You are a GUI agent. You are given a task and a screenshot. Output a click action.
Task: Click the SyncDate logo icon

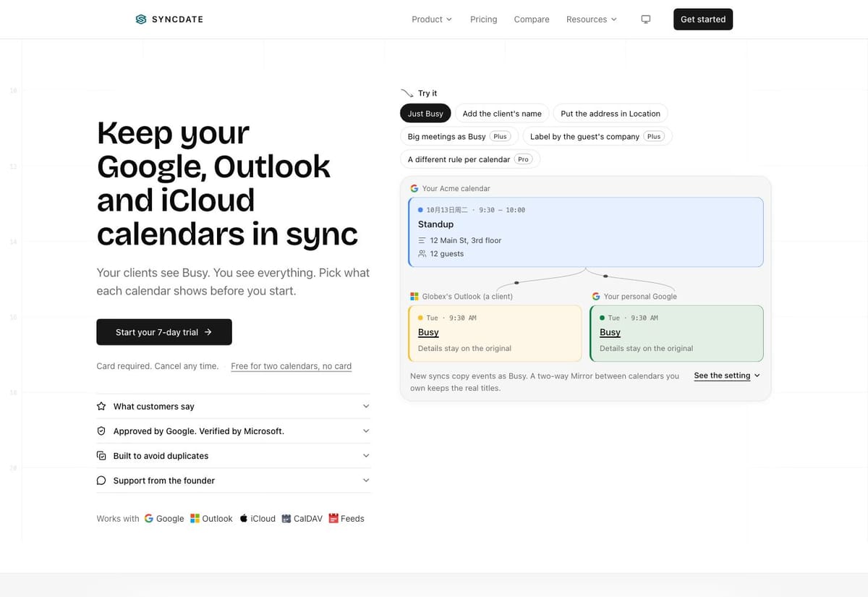141,20
